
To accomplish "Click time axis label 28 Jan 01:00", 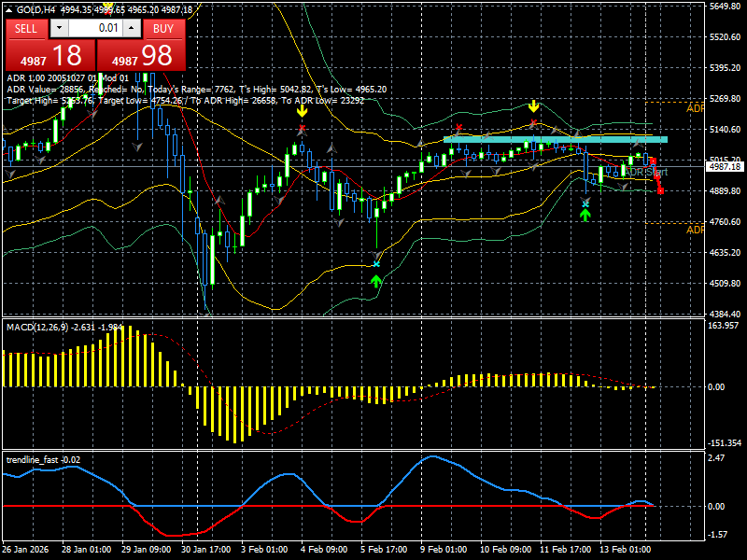I will click(x=86, y=550).
